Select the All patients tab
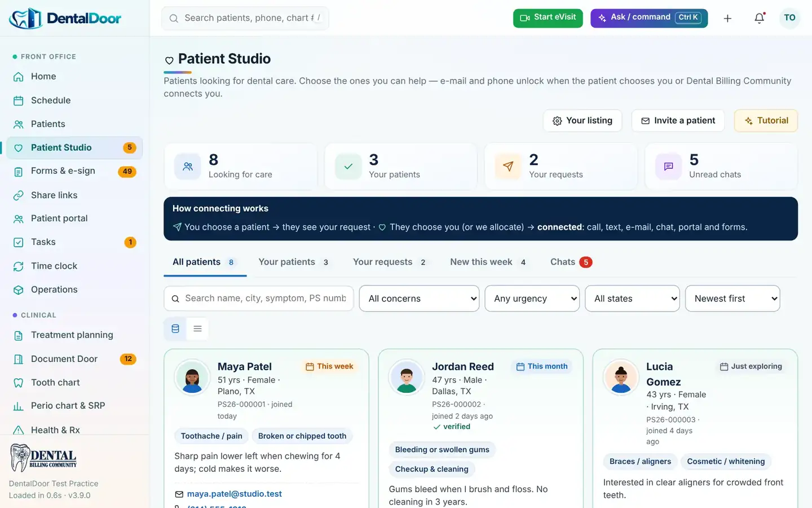 (x=205, y=262)
